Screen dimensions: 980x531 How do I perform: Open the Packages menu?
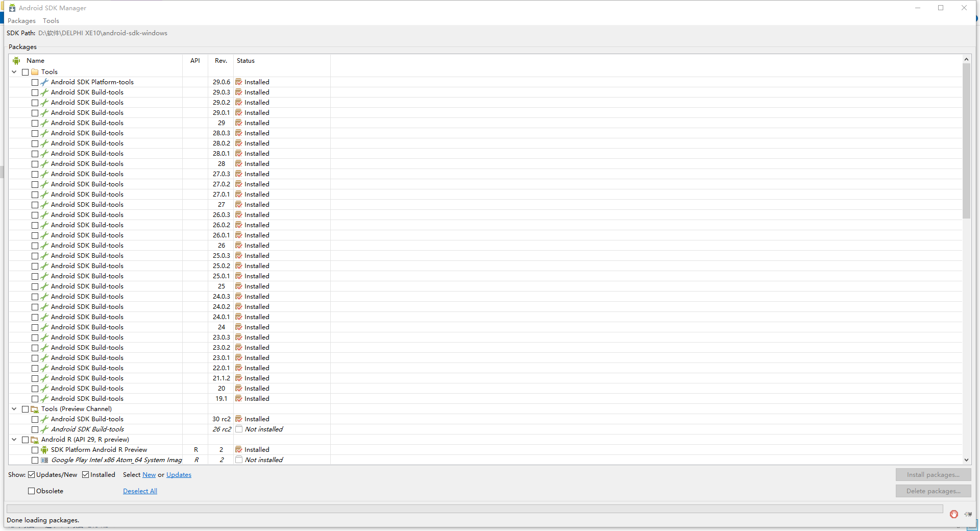pyautogui.click(x=21, y=21)
